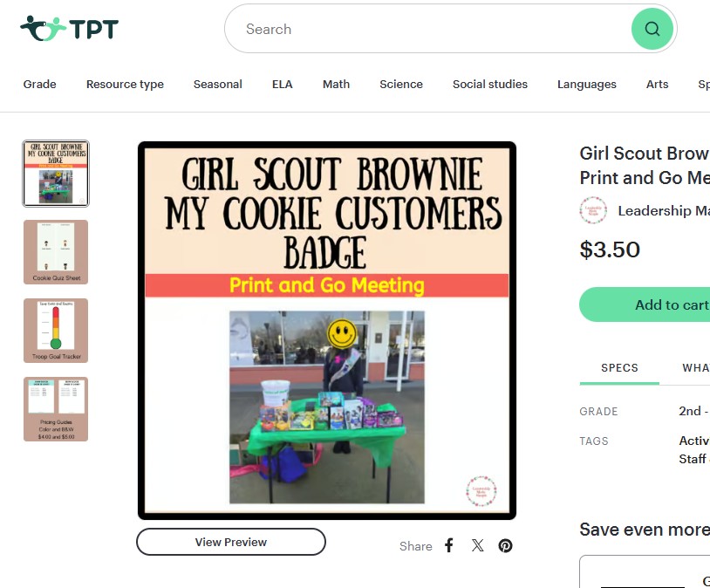The height and width of the screenshot is (588, 710).
Task: Open the Resource type menu
Action: pos(125,85)
